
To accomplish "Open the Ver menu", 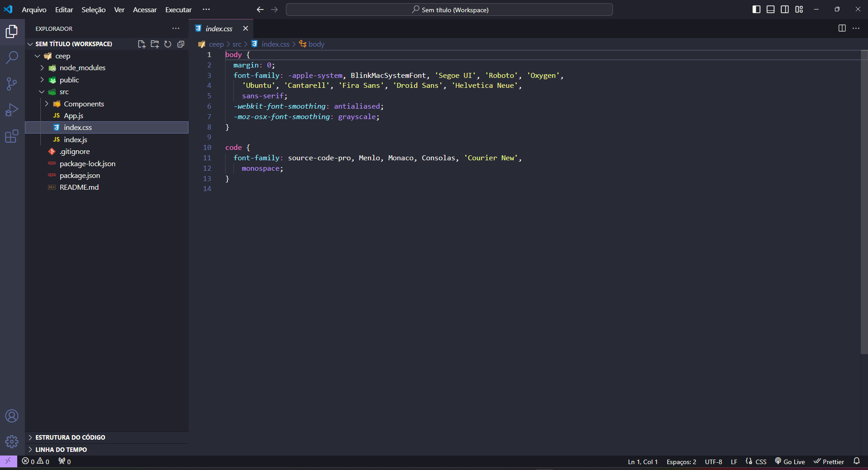I will click(119, 10).
